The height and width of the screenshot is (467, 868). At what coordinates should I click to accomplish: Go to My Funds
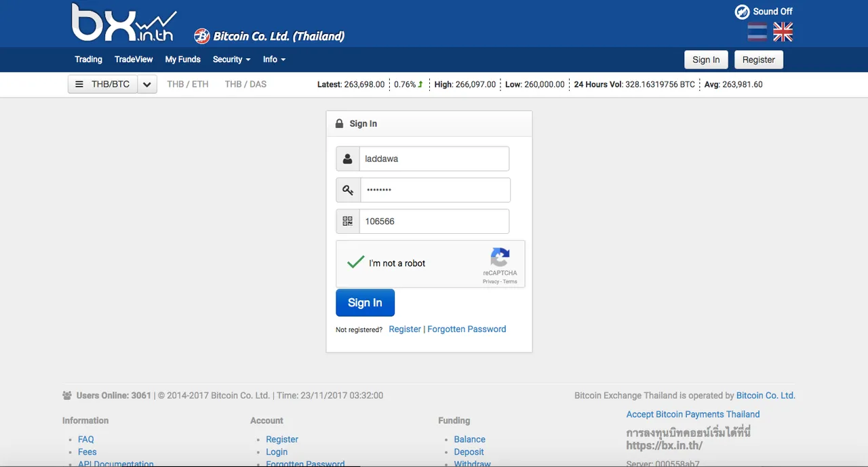[x=182, y=60]
